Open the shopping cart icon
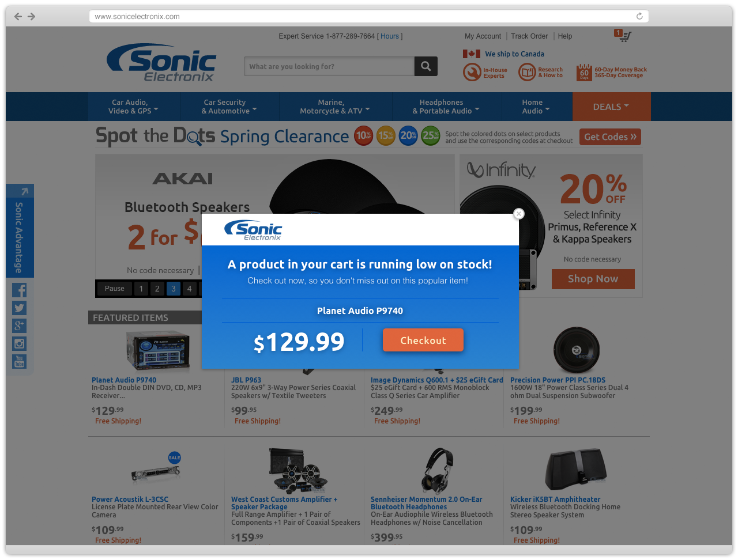This screenshot has width=738, height=560. tap(623, 36)
